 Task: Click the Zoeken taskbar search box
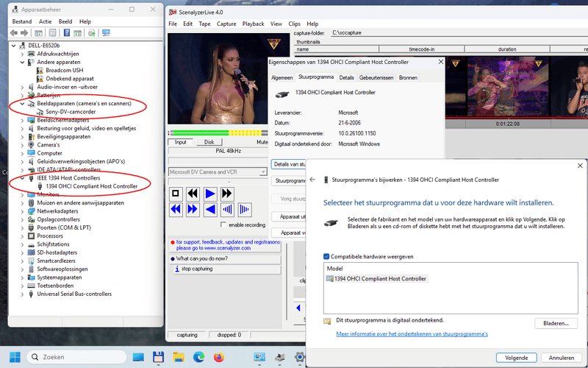[76, 357]
